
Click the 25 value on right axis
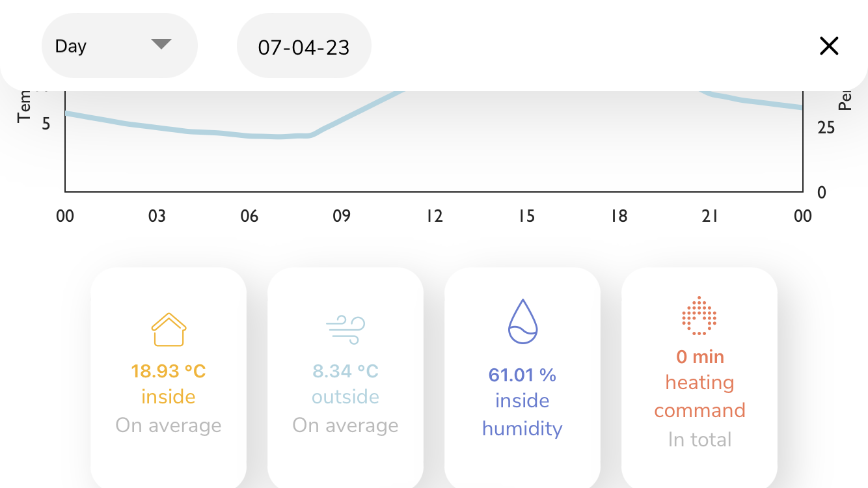[x=826, y=128]
